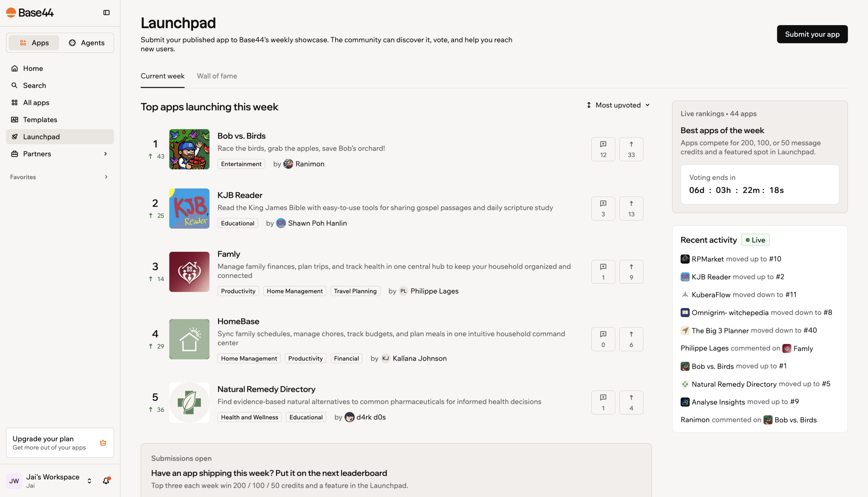Screen dimensions: 868x497
Task: Switch to Wall of fame tab
Action: point(217,76)
